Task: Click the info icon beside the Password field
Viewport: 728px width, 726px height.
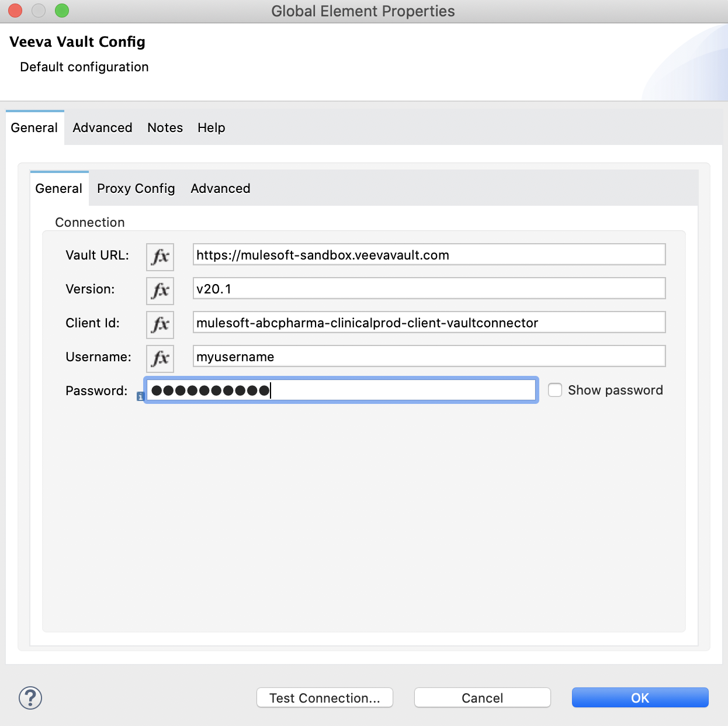Action: point(140,397)
